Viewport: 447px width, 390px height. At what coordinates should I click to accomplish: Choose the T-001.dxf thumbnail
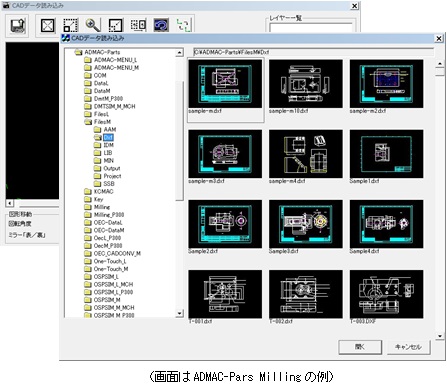[225, 294]
